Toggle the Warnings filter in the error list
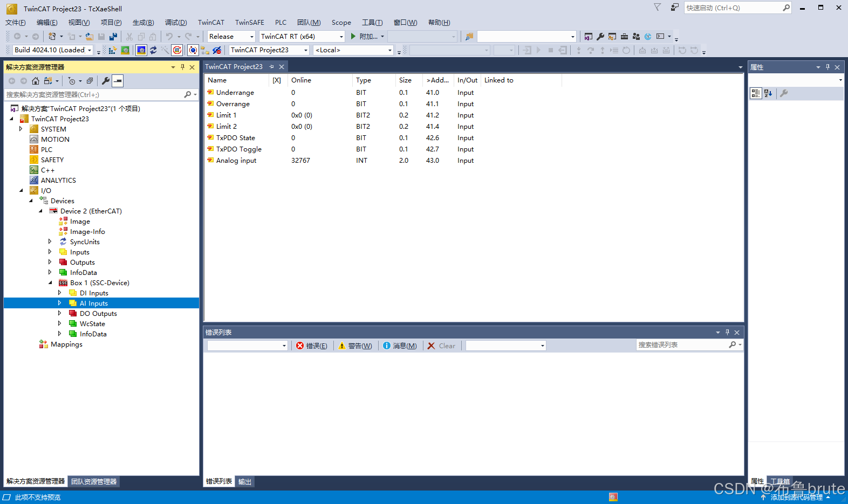 click(x=355, y=346)
